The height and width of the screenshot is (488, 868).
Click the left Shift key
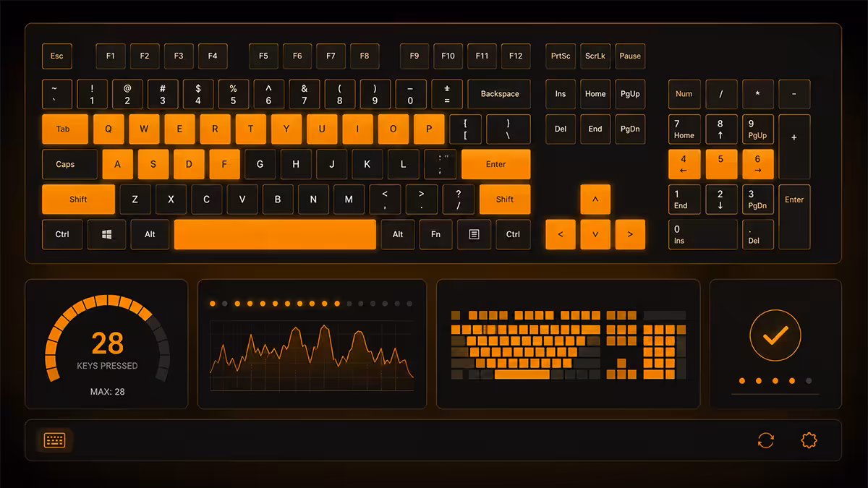(78, 200)
